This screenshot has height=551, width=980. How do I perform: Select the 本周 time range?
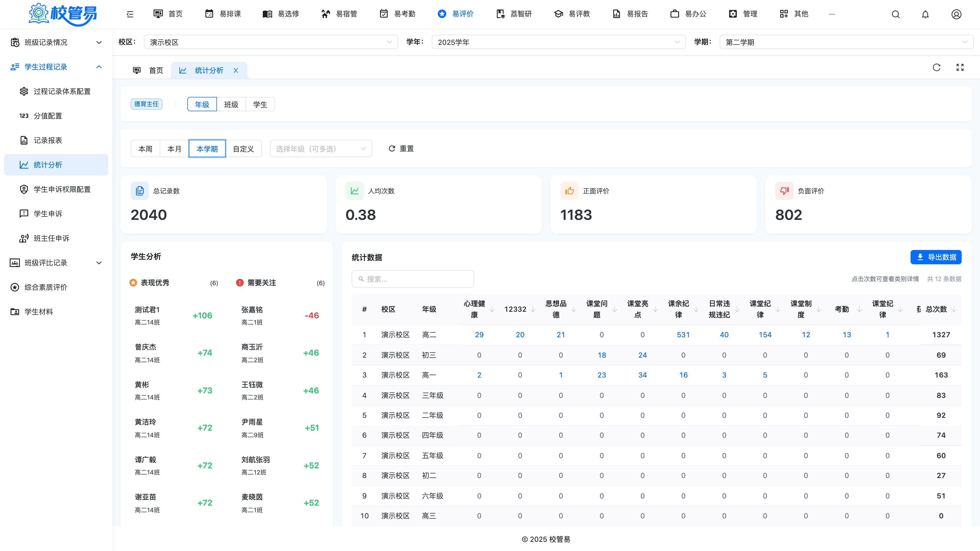tap(145, 149)
